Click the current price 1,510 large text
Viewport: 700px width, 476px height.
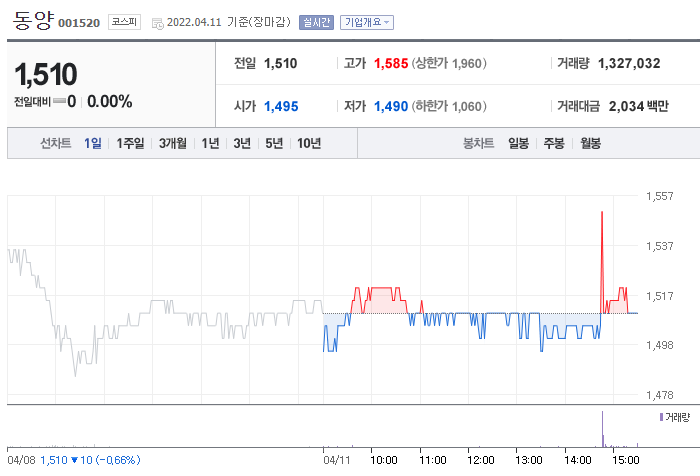[46, 74]
